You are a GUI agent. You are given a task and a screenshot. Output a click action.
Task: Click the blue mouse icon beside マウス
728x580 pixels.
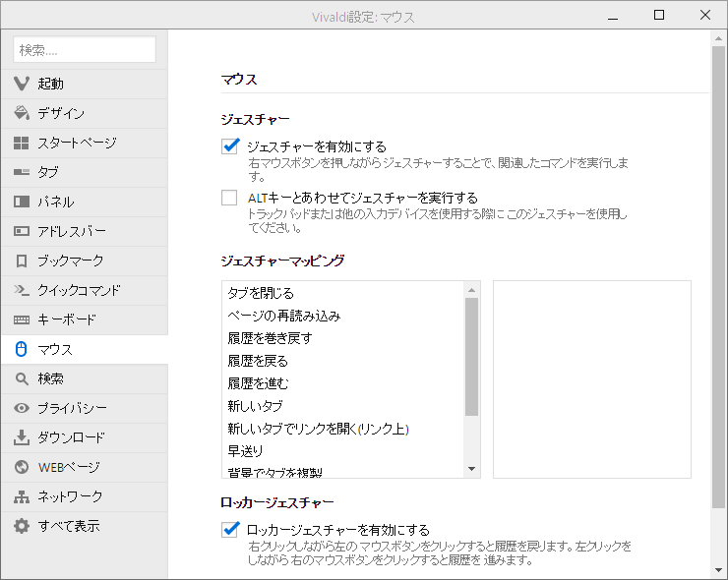pos(22,349)
